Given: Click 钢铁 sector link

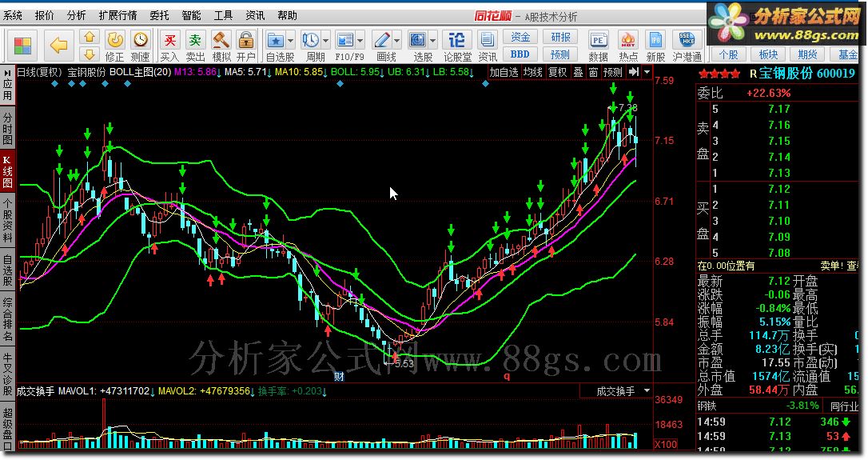Looking at the screenshot, I should click(x=707, y=406).
